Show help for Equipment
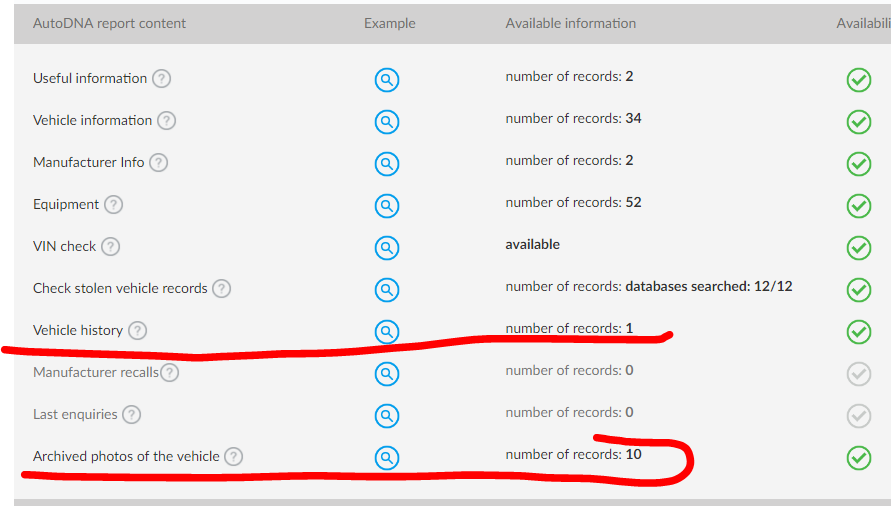The image size is (891, 506). [x=114, y=205]
